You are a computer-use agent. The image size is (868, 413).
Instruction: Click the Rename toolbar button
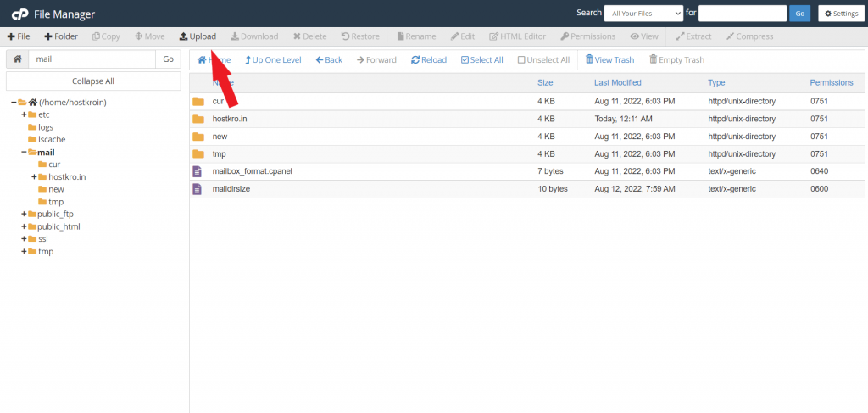coord(416,36)
